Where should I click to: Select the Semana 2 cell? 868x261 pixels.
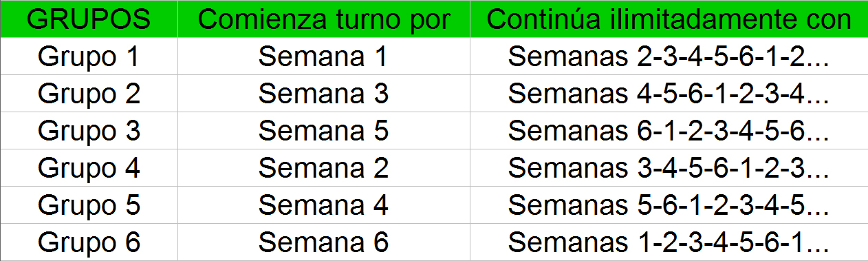coord(324,167)
